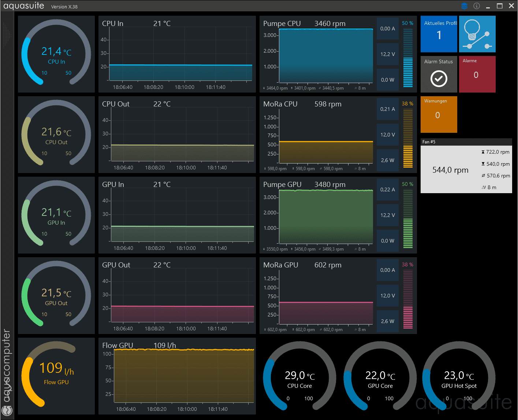This screenshot has width=518, height=420.
Task: Select the CPU In 21,4 °C gauge
Action: click(x=56, y=54)
